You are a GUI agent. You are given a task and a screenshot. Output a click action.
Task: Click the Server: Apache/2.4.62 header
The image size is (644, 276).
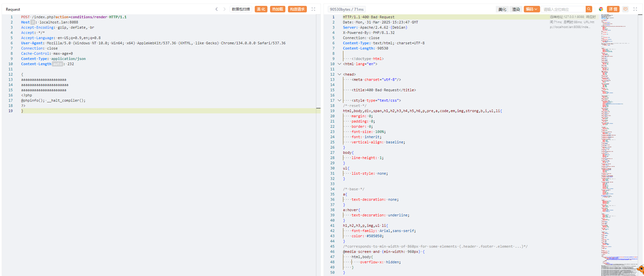pos(375,27)
